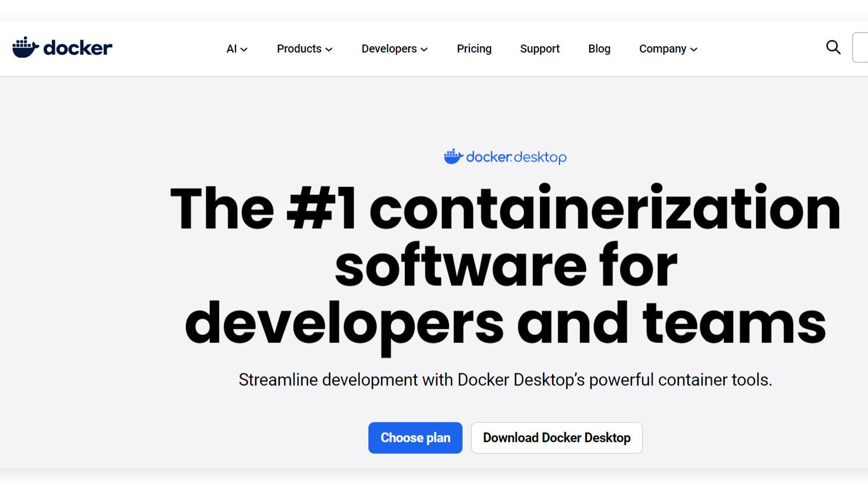Click the Streamline development tagline text

[506, 379]
